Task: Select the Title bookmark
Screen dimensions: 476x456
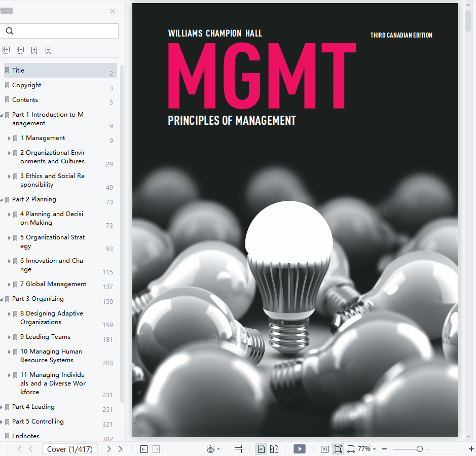Action: (x=60, y=70)
